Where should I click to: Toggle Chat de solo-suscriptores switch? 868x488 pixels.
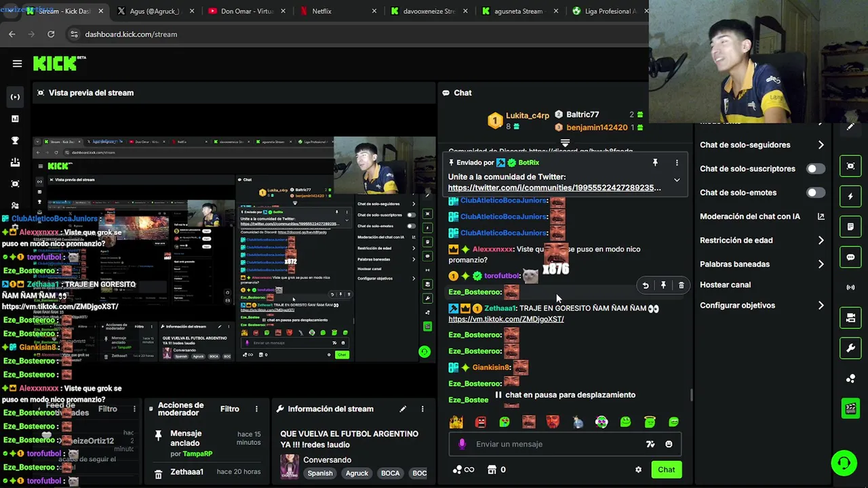click(x=816, y=169)
